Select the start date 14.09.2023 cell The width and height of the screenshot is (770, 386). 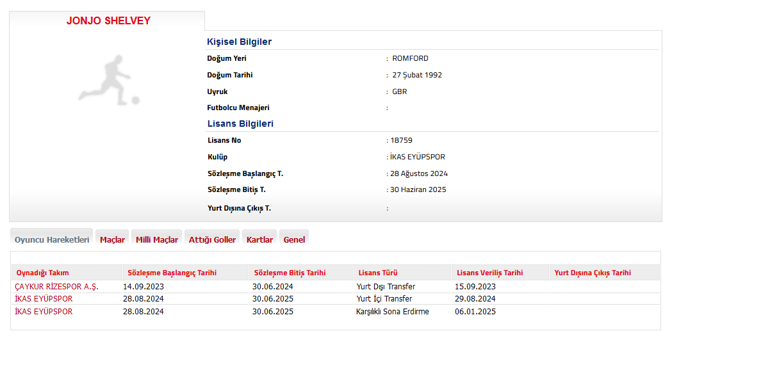click(143, 286)
